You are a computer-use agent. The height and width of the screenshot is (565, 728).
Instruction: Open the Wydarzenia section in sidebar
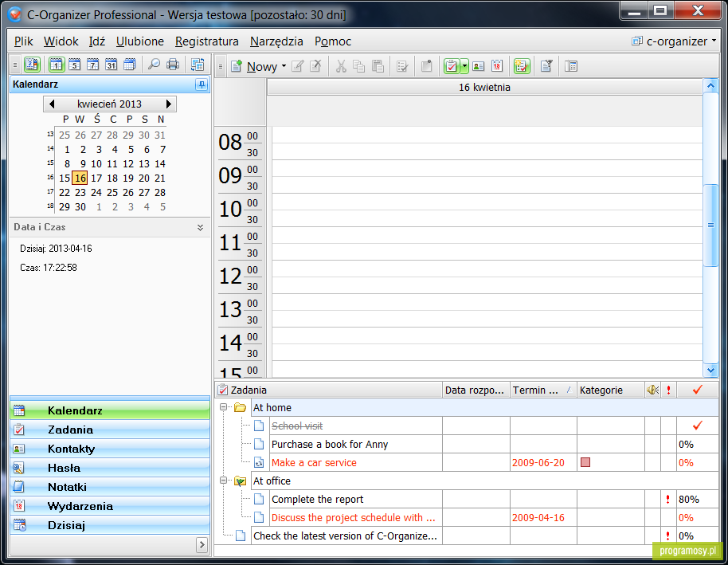click(110, 506)
